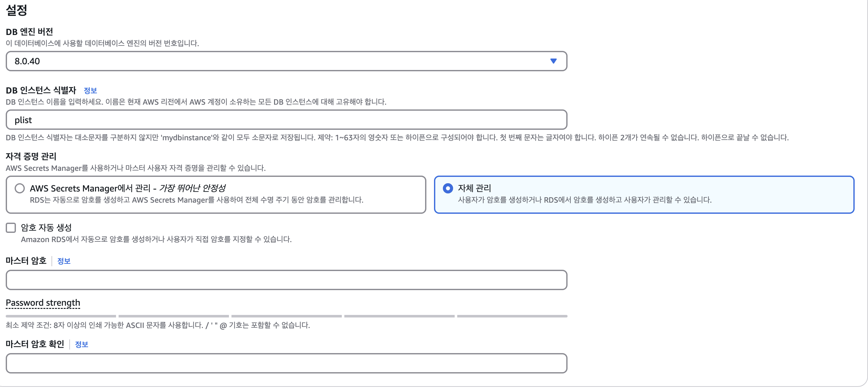Click the 암호 자동 생성 label text
This screenshot has width=868, height=390.
tap(46, 227)
